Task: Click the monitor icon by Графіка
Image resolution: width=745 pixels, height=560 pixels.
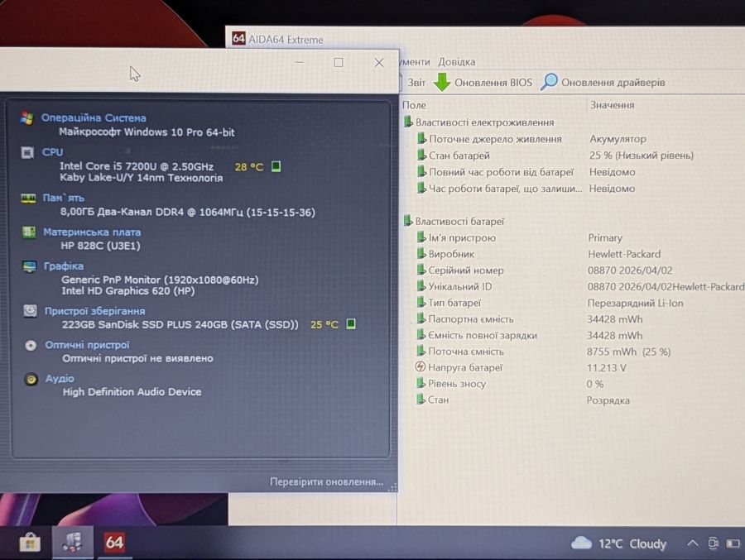Action: click(30, 266)
